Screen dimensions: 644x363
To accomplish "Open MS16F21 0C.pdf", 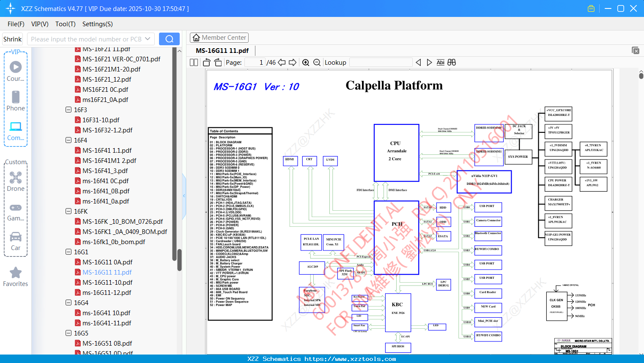I will 105,89.
